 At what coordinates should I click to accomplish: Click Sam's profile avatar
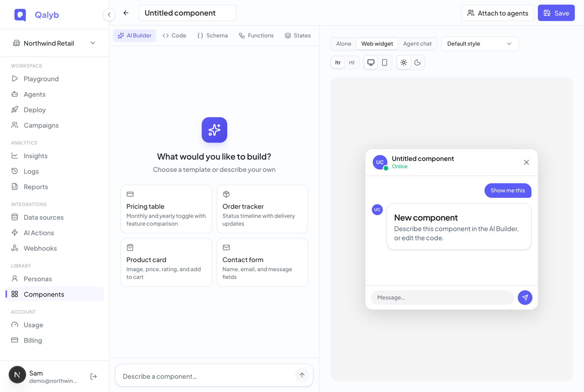click(x=17, y=375)
